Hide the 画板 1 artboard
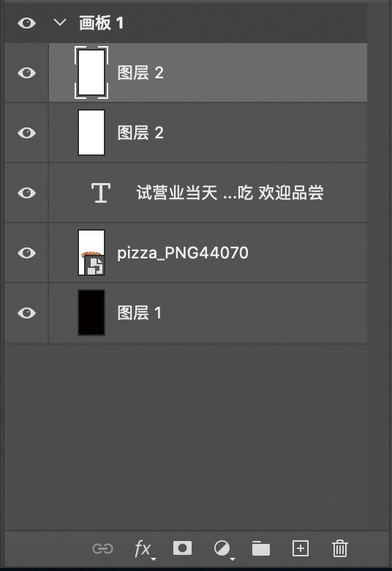The width and height of the screenshot is (392, 571). (x=26, y=23)
